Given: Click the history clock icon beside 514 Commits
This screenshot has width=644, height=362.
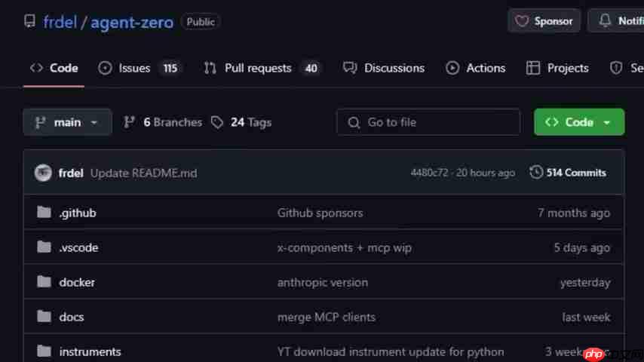Looking at the screenshot, I should pos(536,173).
